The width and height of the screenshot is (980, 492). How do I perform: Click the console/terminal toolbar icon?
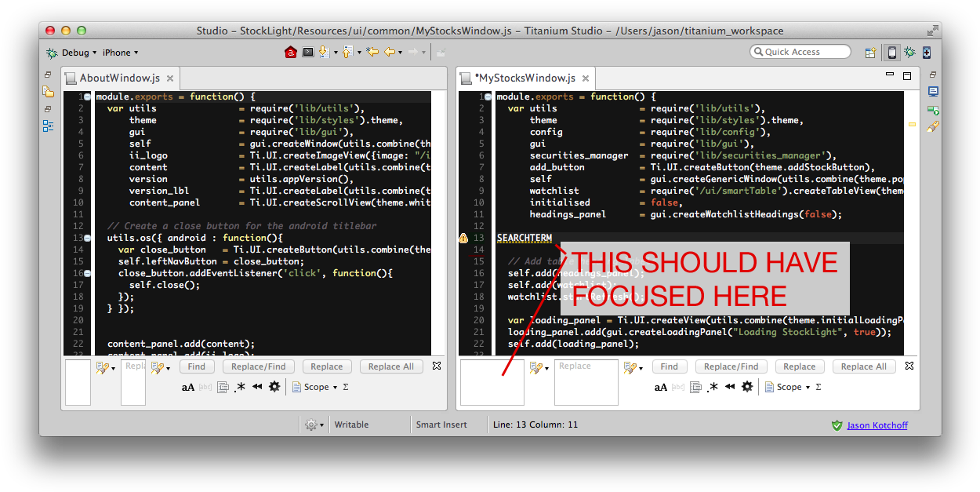coord(307,52)
